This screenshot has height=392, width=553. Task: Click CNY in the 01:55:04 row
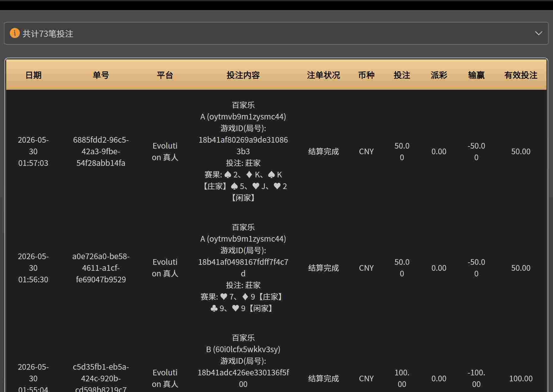tap(366, 378)
